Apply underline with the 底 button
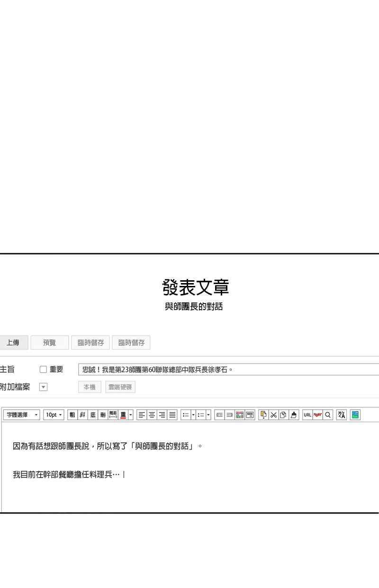 click(x=93, y=415)
